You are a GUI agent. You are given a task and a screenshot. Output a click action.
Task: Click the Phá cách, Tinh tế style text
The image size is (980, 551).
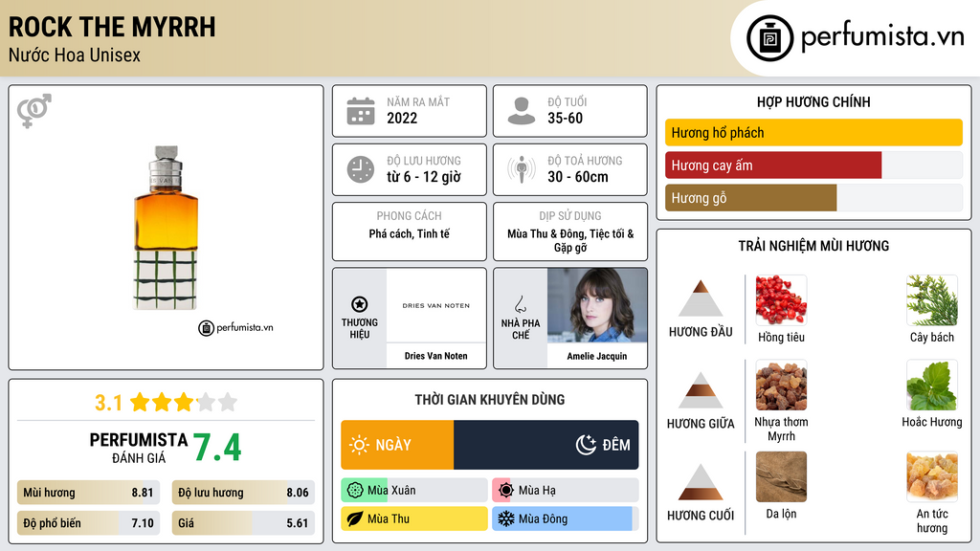pyautogui.click(x=410, y=233)
